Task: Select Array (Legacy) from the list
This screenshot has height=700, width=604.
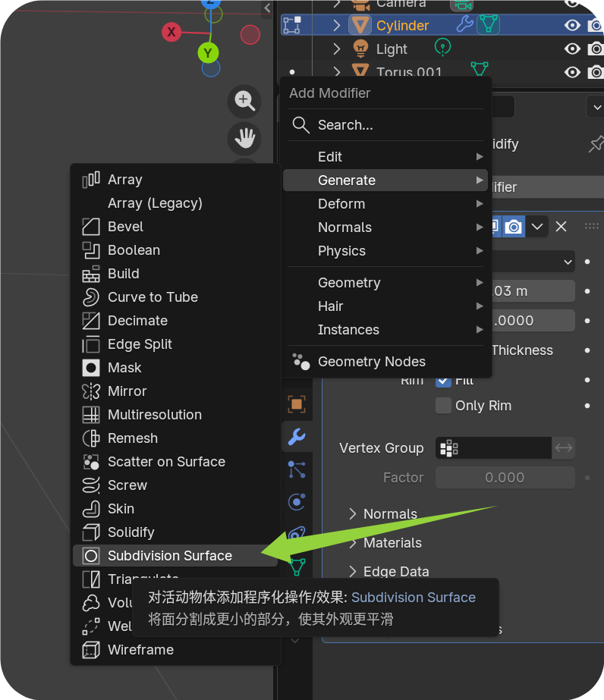Action: coord(175,203)
